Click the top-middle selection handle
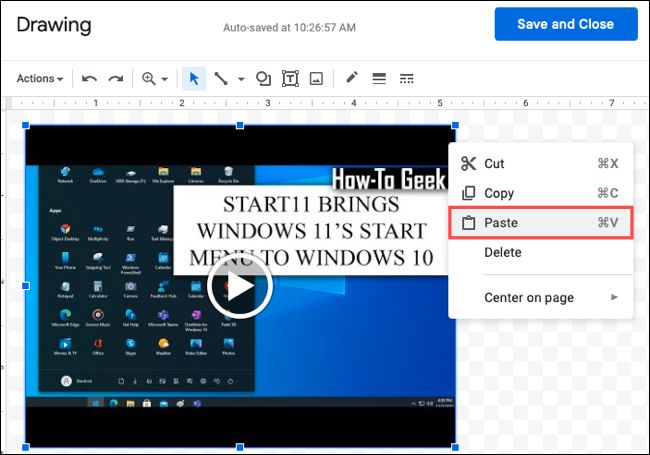Image resolution: width=650 pixels, height=455 pixels. (240, 125)
